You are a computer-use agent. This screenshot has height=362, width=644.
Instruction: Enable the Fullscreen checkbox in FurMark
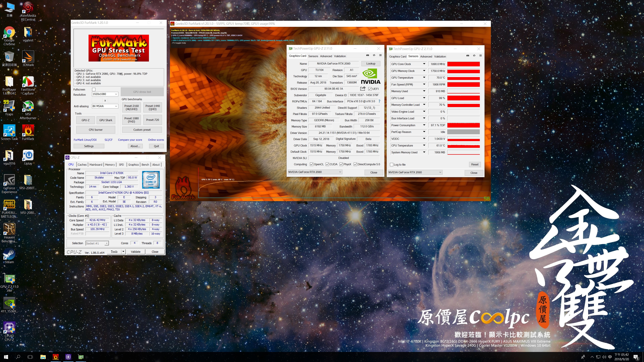pos(94,89)
